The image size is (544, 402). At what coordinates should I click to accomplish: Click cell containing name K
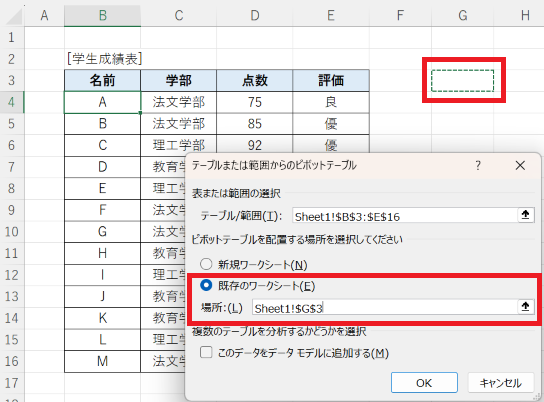[x=102, y=318]
